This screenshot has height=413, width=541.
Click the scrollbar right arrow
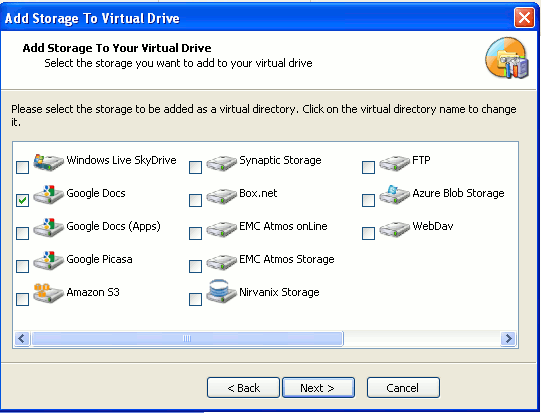click(508, 338)
